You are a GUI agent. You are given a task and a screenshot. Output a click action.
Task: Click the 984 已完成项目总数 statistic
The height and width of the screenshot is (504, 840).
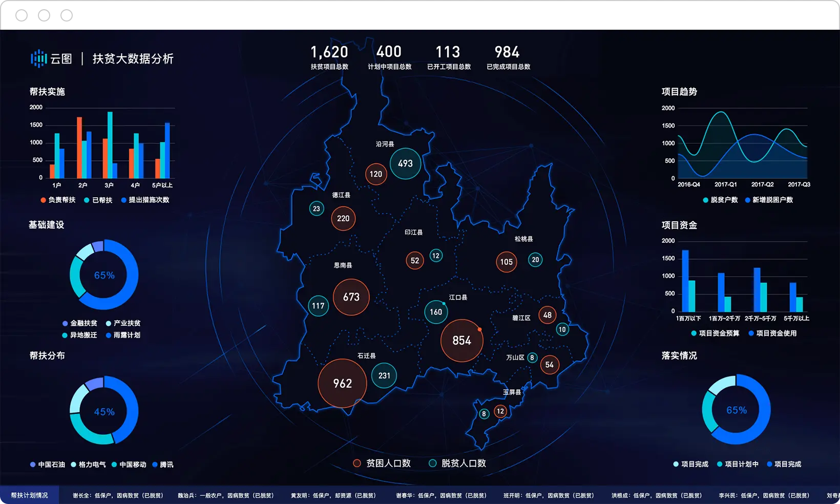tap(508, 57)
